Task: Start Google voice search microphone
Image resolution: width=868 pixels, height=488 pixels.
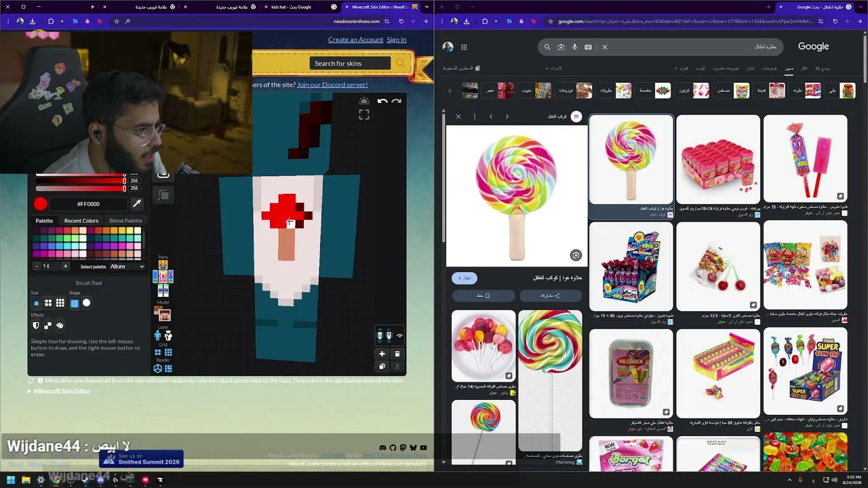Action: click(574, 47)
